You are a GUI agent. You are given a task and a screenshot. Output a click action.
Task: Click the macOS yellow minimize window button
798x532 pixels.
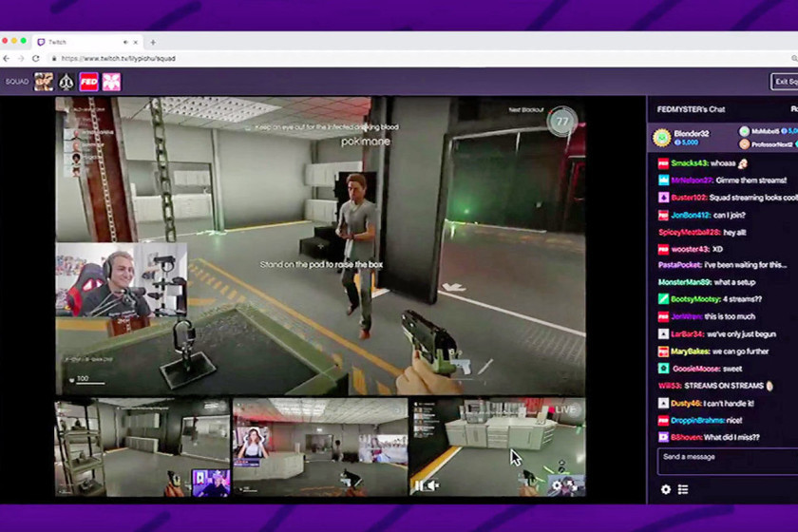pos(13,41)
